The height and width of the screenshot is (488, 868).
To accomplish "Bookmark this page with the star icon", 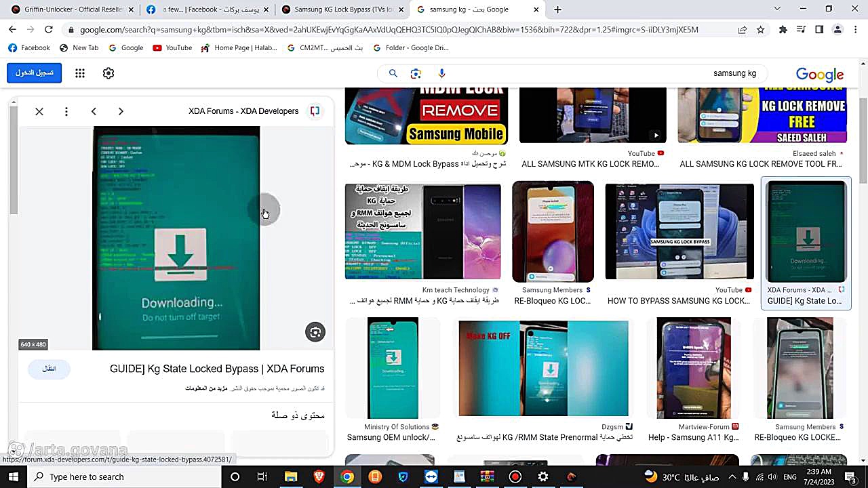I will [x=760, y=30].
